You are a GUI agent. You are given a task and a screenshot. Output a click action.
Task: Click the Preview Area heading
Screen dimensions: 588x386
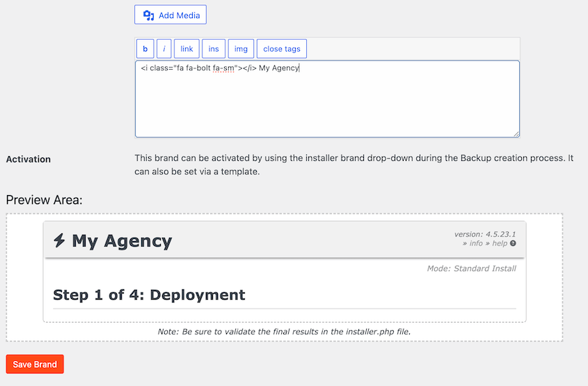45,200
